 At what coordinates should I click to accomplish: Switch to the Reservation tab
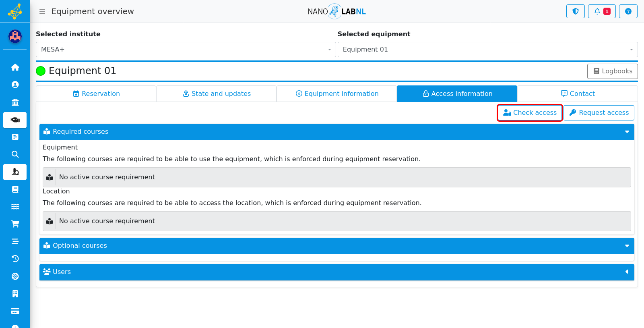(x=96, y=93)
